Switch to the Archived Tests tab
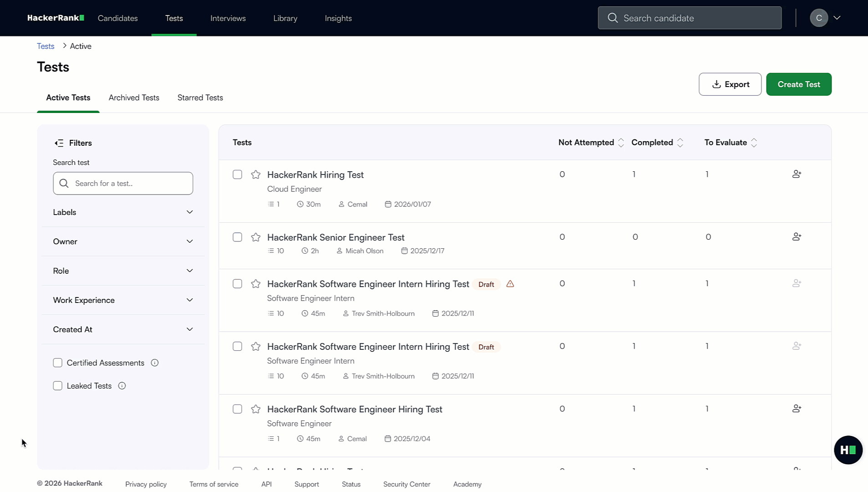Viewport: 868px width, 492px height. click(x=133, y=97)
